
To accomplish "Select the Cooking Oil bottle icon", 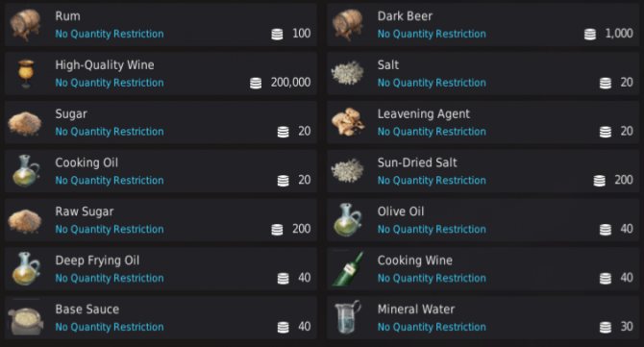I will point(26,171).
